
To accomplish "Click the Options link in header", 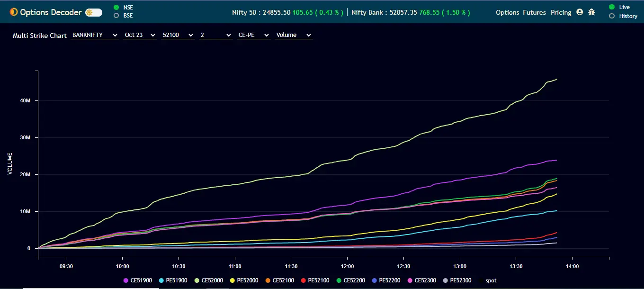I will [x=507, y=12].
